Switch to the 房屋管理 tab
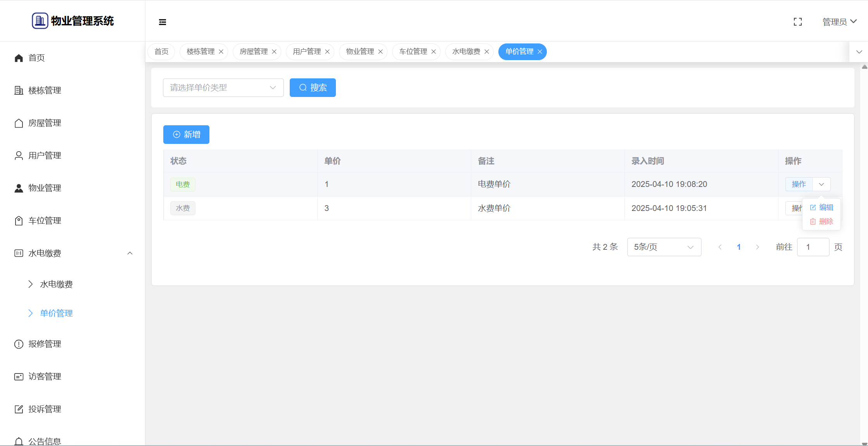This screenshot has height=446, width=868. pos(254,52)
